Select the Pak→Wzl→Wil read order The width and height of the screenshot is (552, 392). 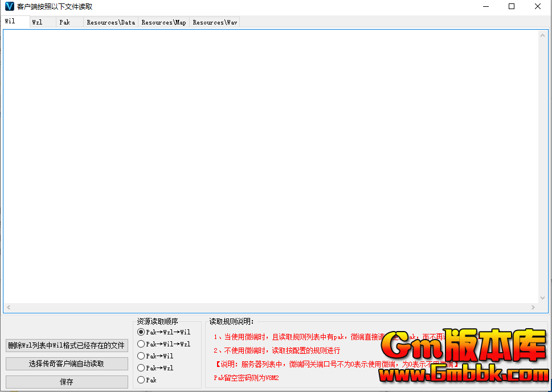141,332
